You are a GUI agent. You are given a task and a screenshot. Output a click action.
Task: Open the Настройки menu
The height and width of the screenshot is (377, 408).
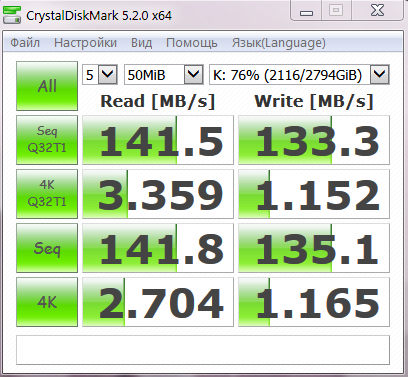85,43
